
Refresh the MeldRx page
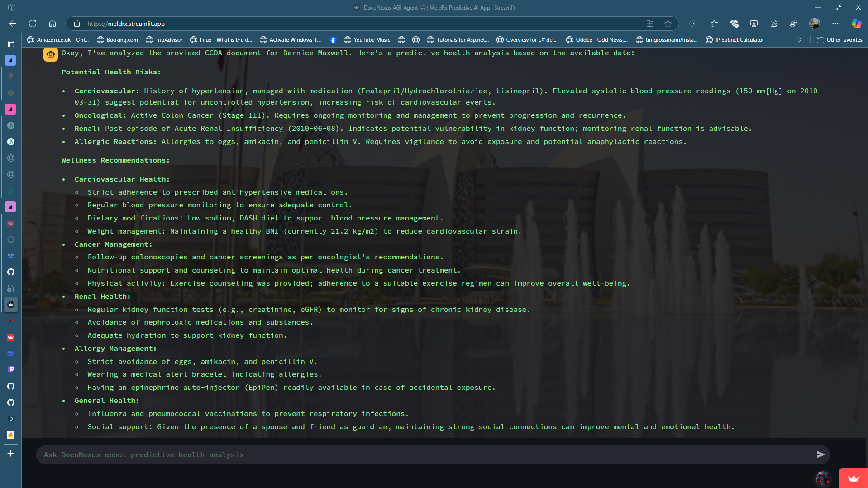click(x=33, y=24)
